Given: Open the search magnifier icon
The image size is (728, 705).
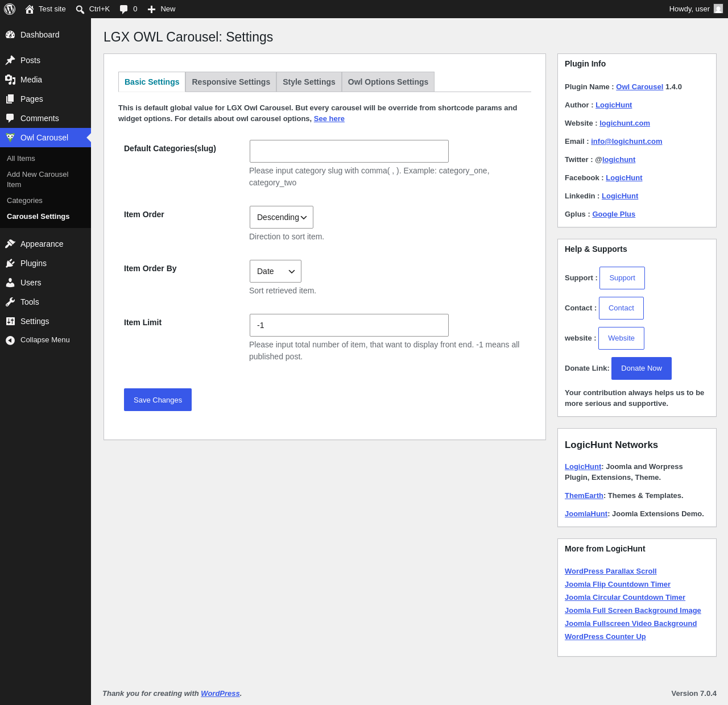Looking at the screenshot, I should [x=80, y=9].
